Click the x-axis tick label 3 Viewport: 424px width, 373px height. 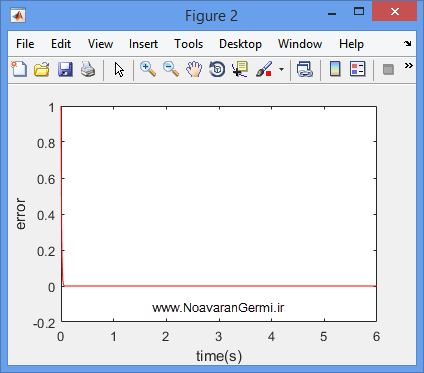coord(218,337)
